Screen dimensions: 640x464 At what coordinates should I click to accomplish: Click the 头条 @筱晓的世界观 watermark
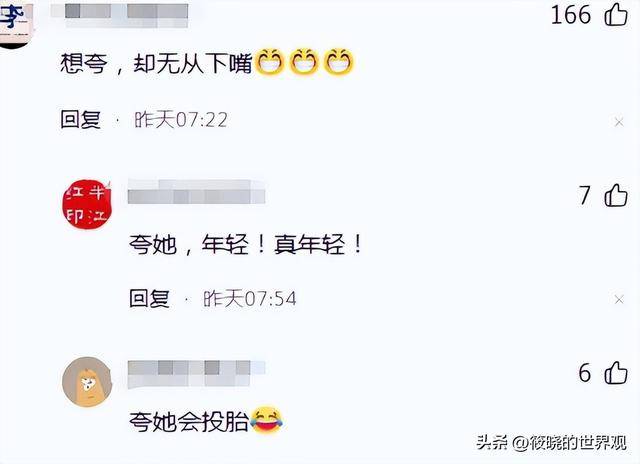click(551, 442)
